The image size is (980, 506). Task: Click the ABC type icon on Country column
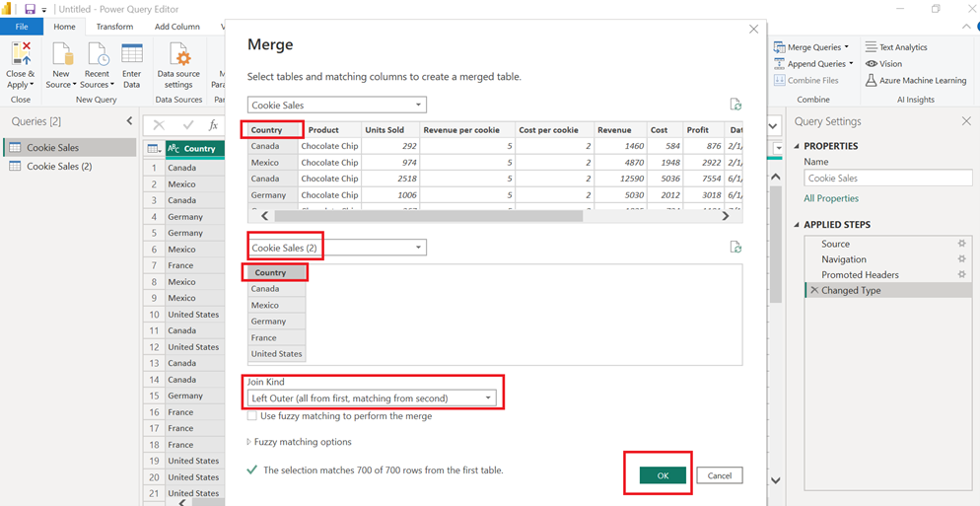click(x=175, y=149)
